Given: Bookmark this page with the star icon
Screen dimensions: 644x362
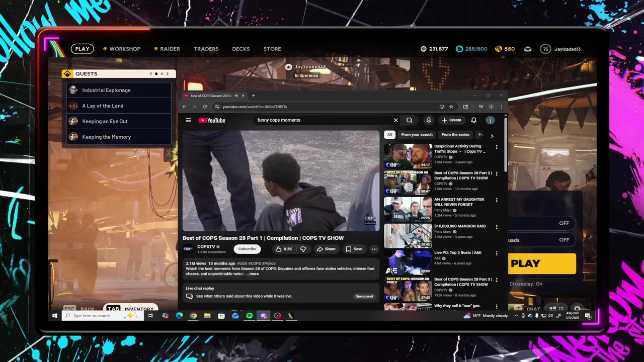Looking at the screenshot, I should pyautogui.click(x=451, y=107).
